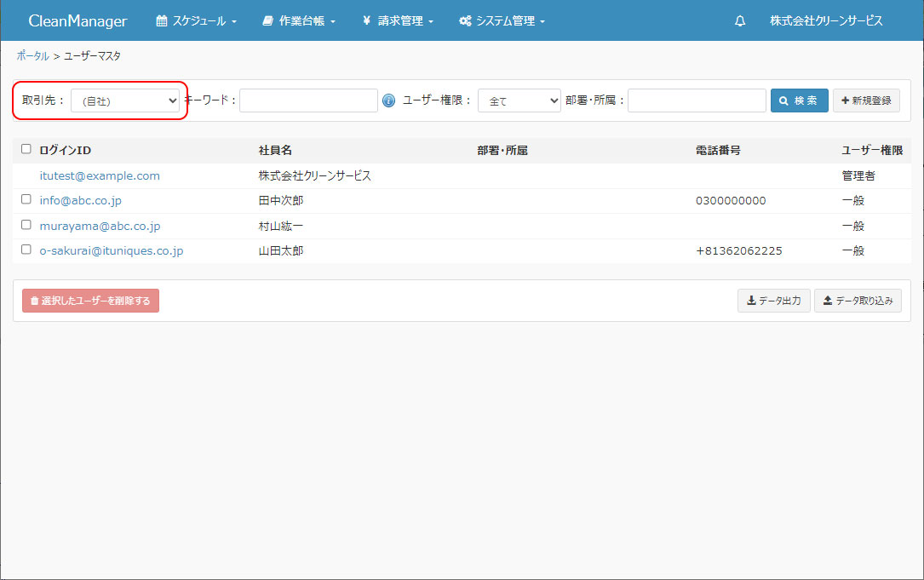This screenshot has height=580, width=924.
Task: Open the スケジュール menu
Action: click(196, 21)
